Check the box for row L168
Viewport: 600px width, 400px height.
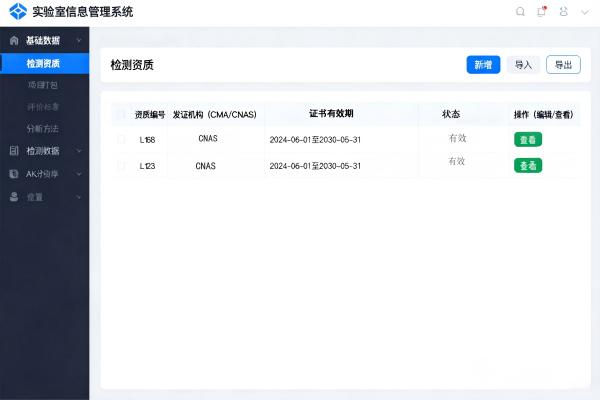point(121,139)
